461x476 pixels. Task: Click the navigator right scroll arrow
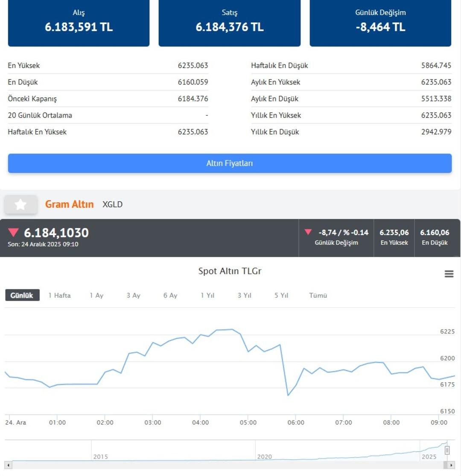click(x=451, y=465)
